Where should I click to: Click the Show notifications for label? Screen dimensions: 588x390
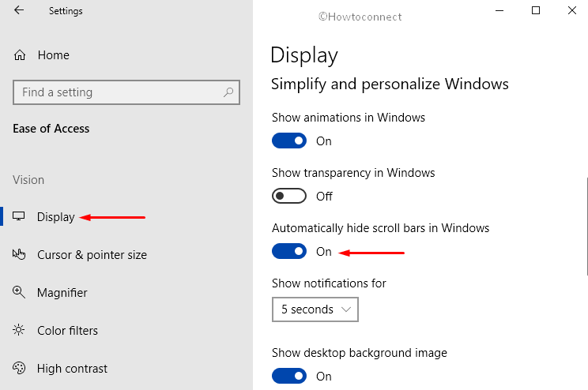click(329, 283)
